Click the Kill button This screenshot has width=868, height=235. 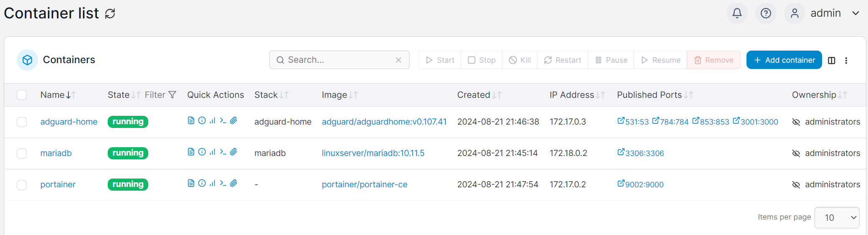pos(520,60)
